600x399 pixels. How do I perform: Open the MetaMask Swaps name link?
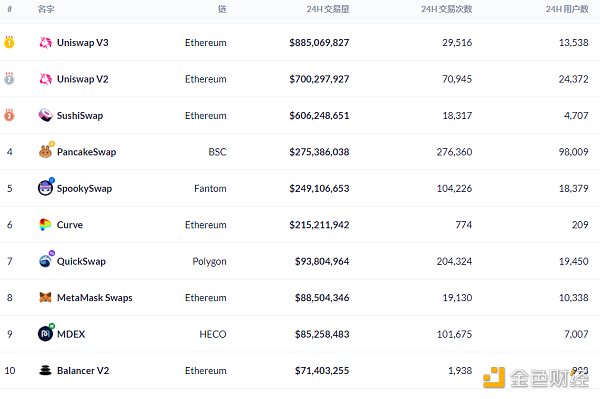point(95,298)
